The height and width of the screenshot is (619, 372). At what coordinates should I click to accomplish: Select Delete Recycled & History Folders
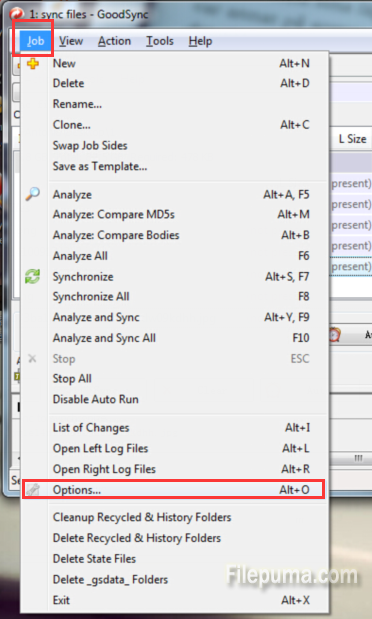point(175,538)
